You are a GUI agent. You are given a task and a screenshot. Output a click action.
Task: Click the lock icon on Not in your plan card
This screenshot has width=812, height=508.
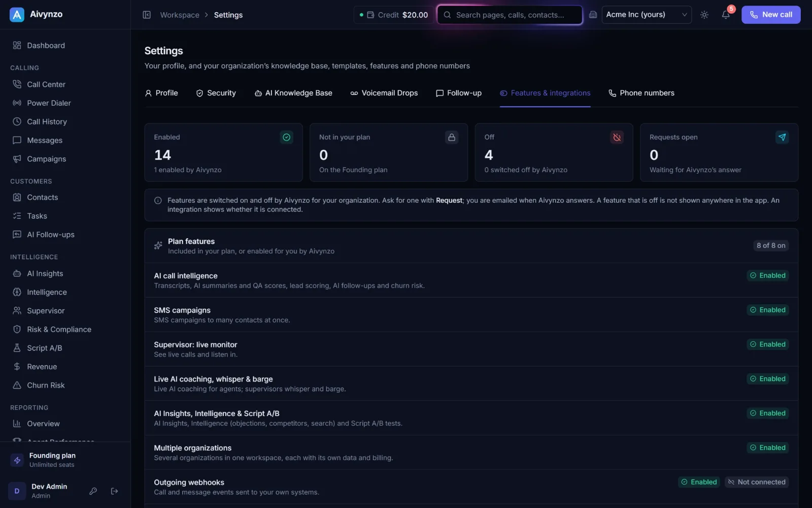pos(452,137)
